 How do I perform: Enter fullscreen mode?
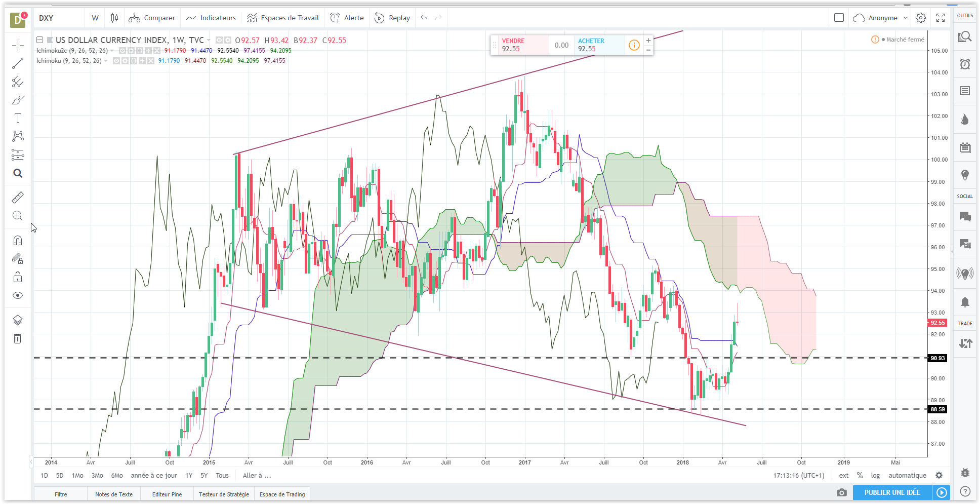[x=941, y=18]
